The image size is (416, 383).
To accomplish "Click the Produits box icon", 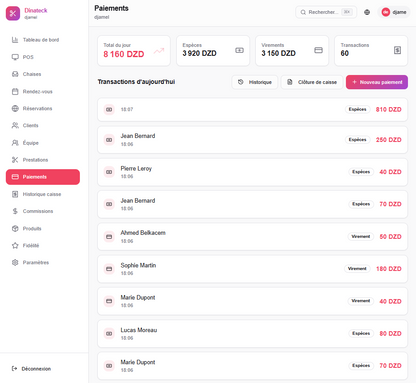I will (x=15, y=228).
